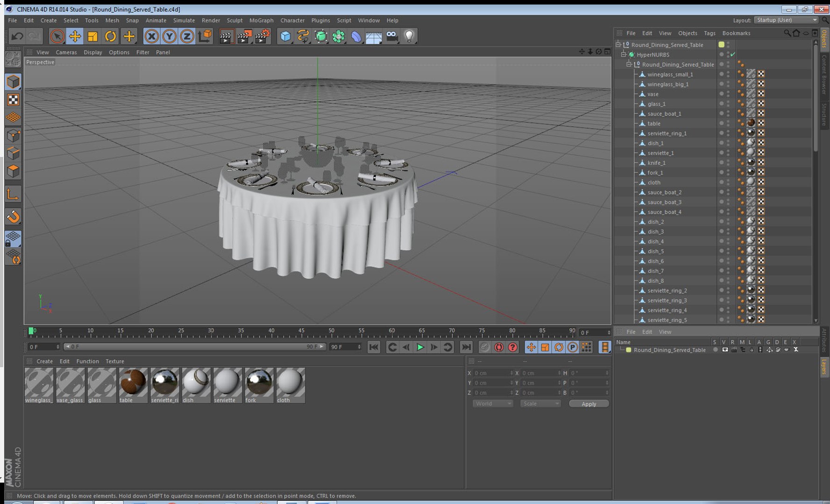Toggle Z axis lock
This screenshot has height=504, width=830.
point(187,36)
